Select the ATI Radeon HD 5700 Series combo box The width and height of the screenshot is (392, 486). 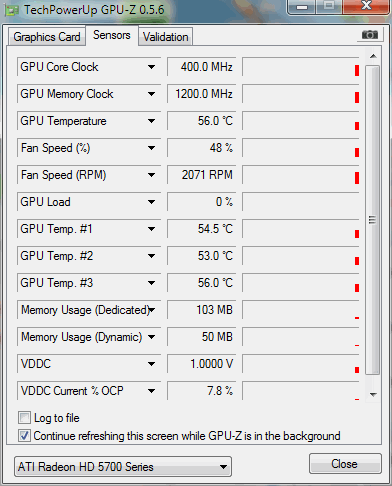pyautogui.click(x=123, y=467)
